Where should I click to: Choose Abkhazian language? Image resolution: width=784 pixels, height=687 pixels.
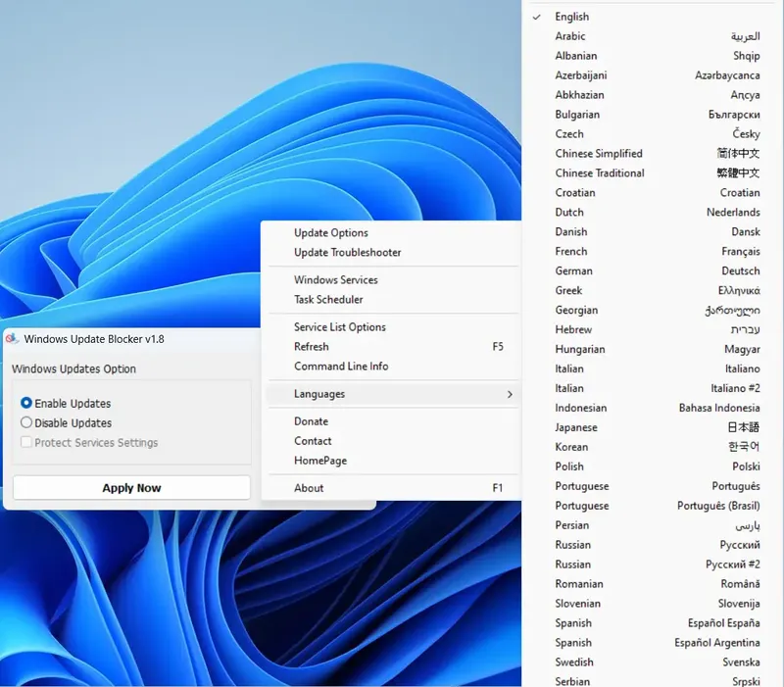pos(653,94)
